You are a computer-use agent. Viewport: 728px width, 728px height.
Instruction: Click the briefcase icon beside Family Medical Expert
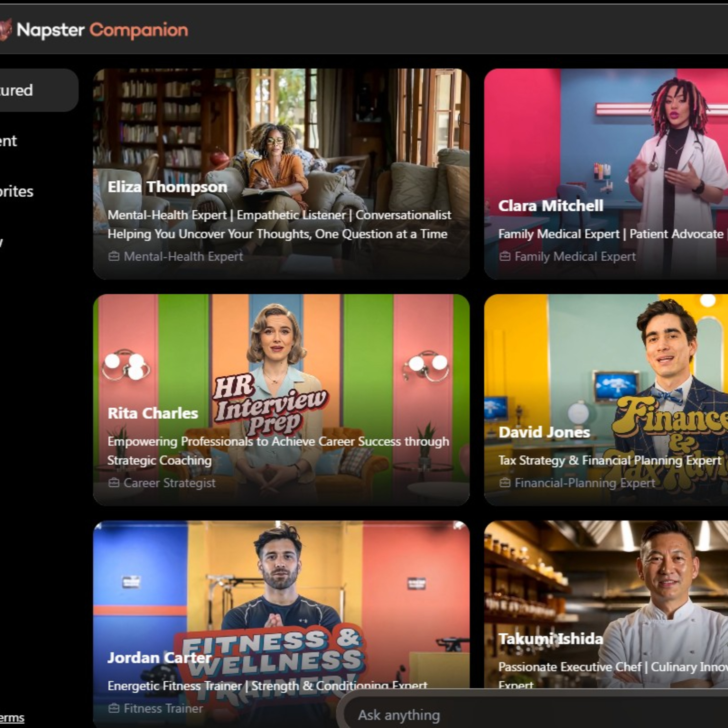click(505, 256)
